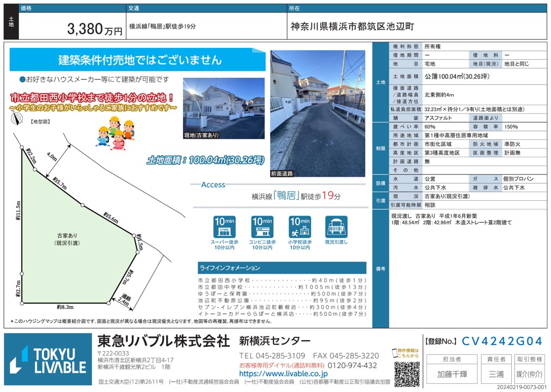The height and width of the screenshot is (392, 551).
Task: Select the Access section heading
Action: (x=213, y=185)
